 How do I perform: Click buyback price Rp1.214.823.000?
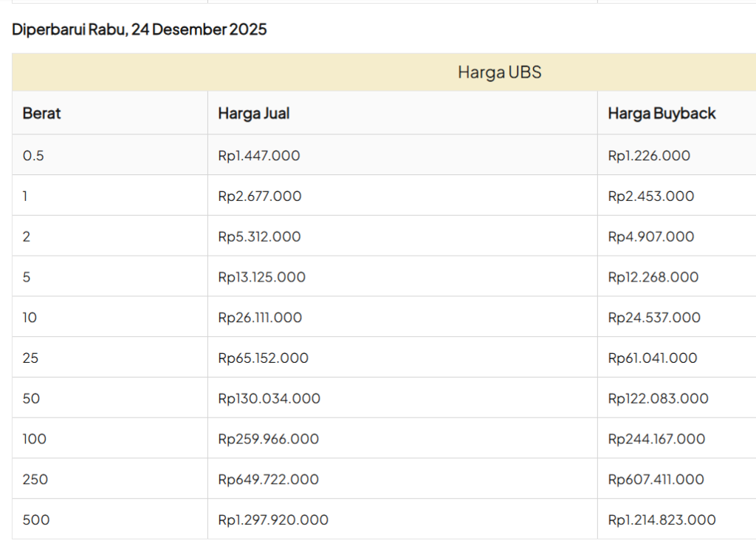(661, 520)
